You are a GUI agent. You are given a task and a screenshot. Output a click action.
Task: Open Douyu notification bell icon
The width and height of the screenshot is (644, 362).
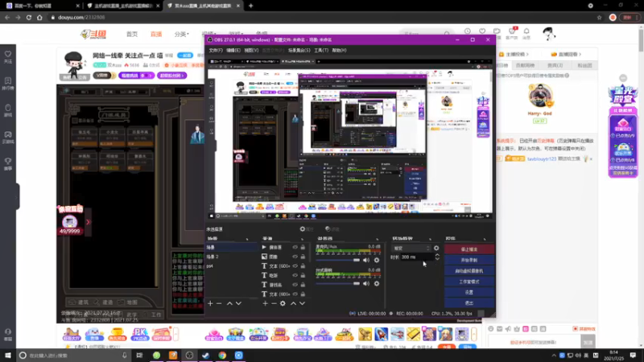[x=526, y=31]
